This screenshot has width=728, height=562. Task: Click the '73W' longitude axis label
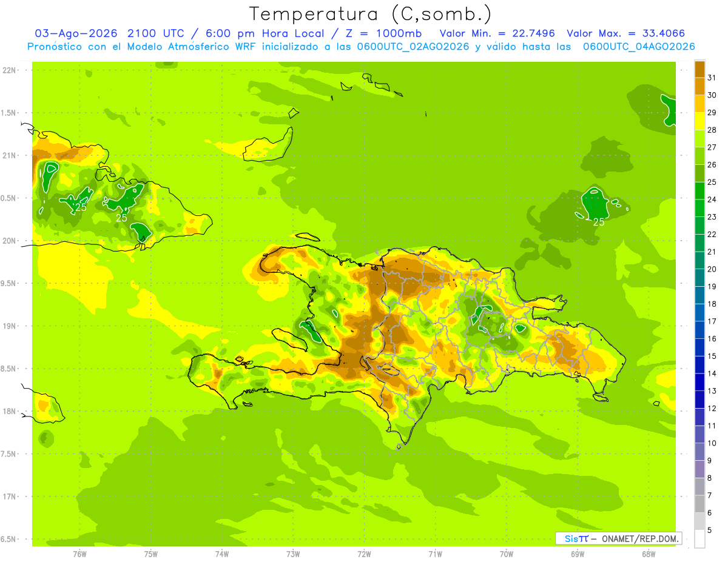[x=293, y=554]
